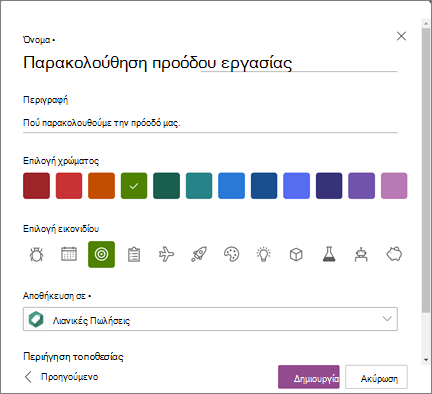432x394 pixels.
Task: Choose the laboratory flask icon
Action: (329, 254)
